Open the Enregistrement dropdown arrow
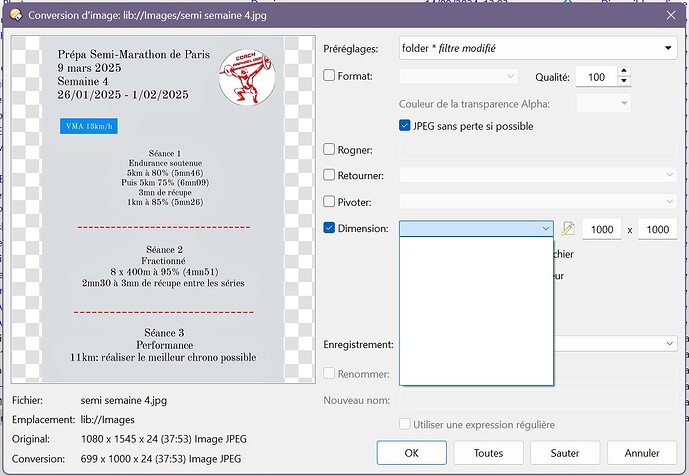The width and height of the screenshot is (689, 476). tap(670, 343)
